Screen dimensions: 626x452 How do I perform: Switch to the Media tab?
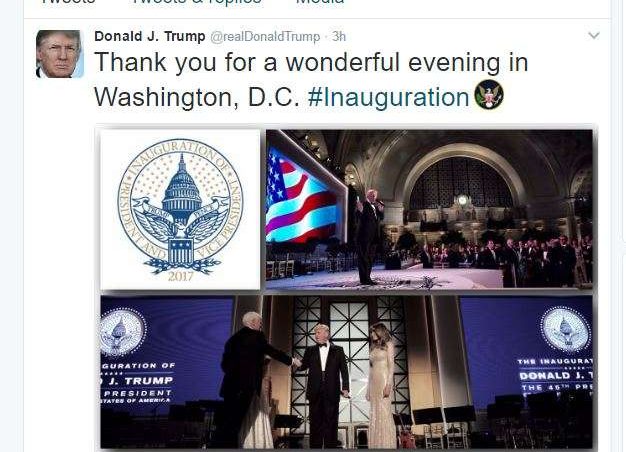320,2
